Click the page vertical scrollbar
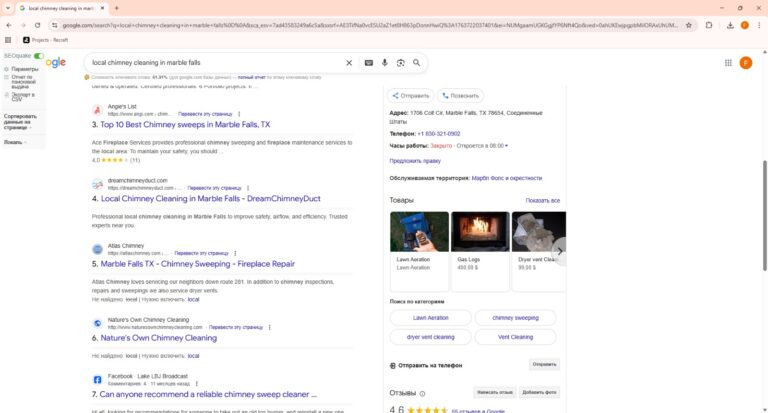Viewport: 768px width, 413px height. pos(764,200)
